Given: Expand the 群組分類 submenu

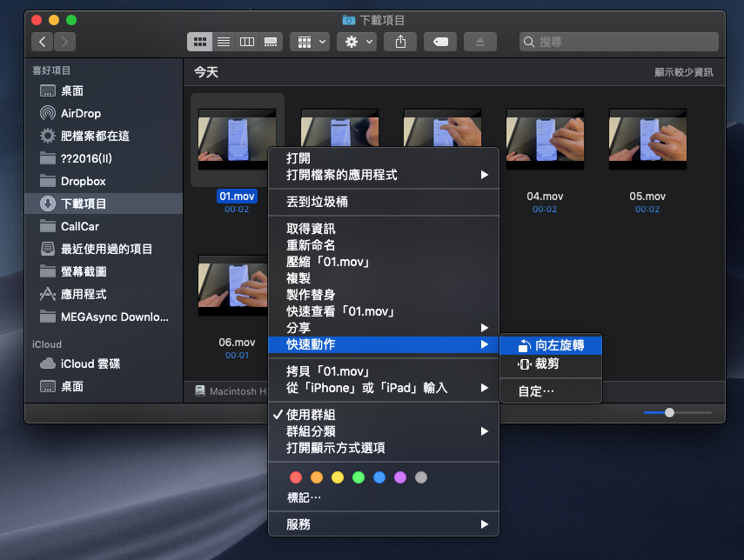Looking at the screenshot, I should [x=384, y=431].
